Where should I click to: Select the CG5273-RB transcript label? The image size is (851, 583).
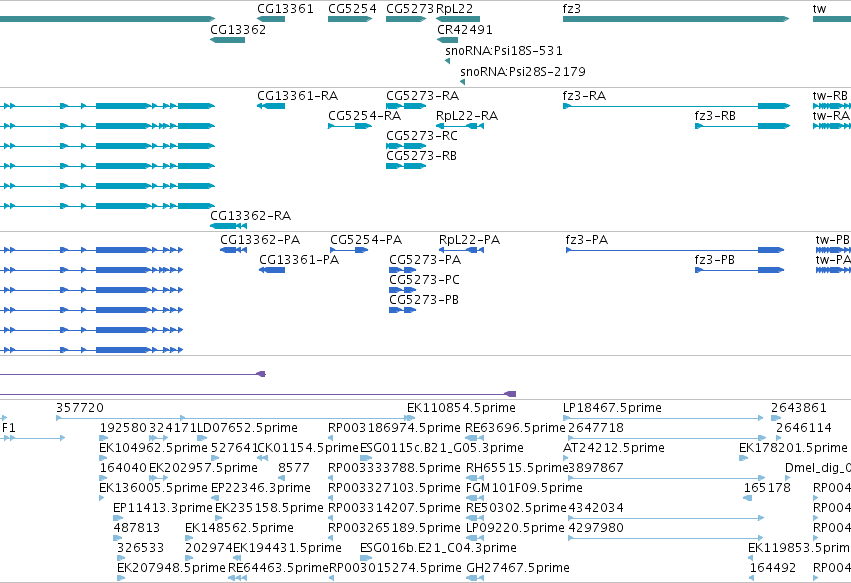(x=421, y=156)
